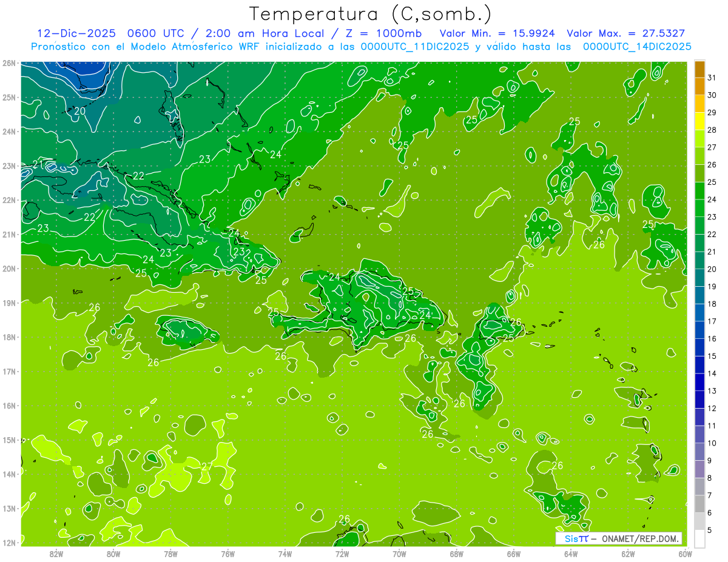This screenshot has height=562, width=728.
Task: Click the "70W" longitude label
Action: point(399,554)
